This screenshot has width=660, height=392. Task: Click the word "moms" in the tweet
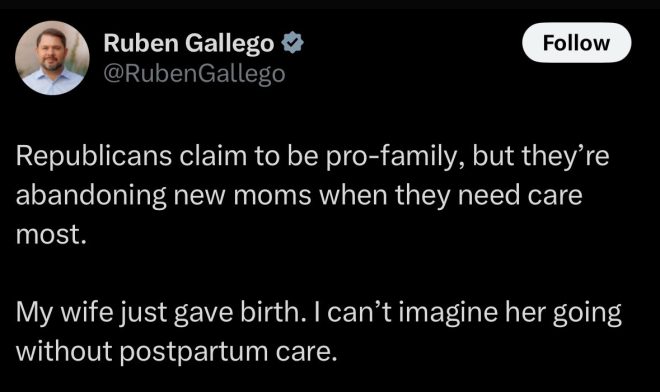pyautogui.click(x=272, y=196)
